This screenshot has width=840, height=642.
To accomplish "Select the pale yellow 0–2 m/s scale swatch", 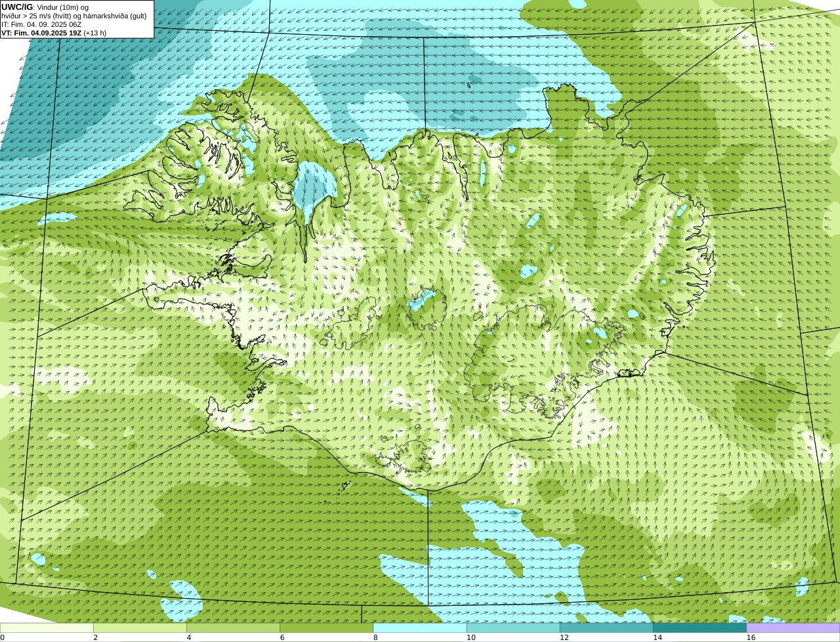I will [47, 628].
